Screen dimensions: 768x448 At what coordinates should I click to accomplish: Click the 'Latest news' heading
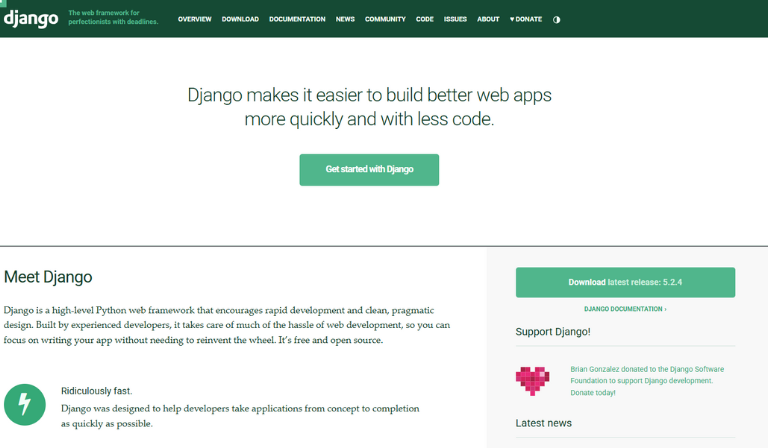(x=543, y=423)
